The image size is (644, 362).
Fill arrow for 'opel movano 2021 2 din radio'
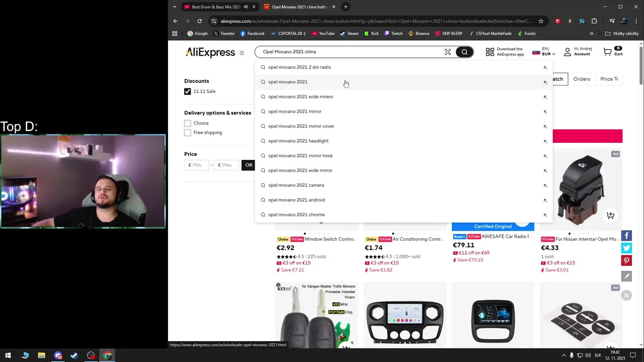(545, 67)
